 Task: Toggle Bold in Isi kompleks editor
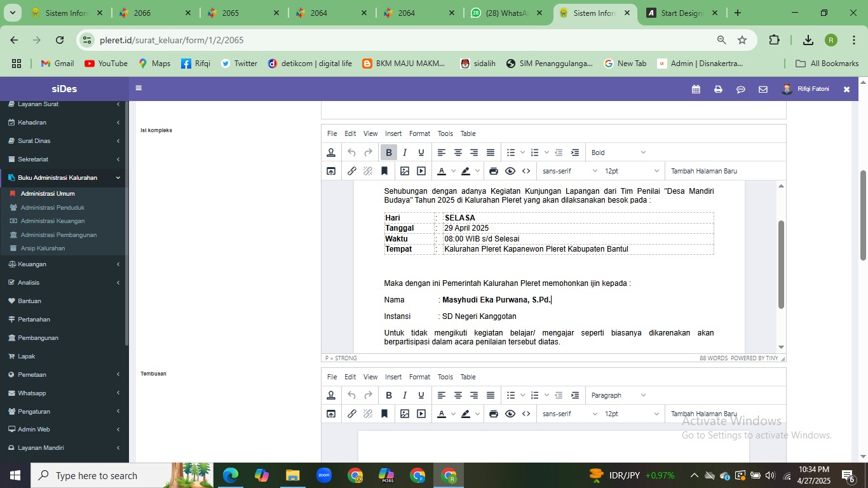point(389,152)
